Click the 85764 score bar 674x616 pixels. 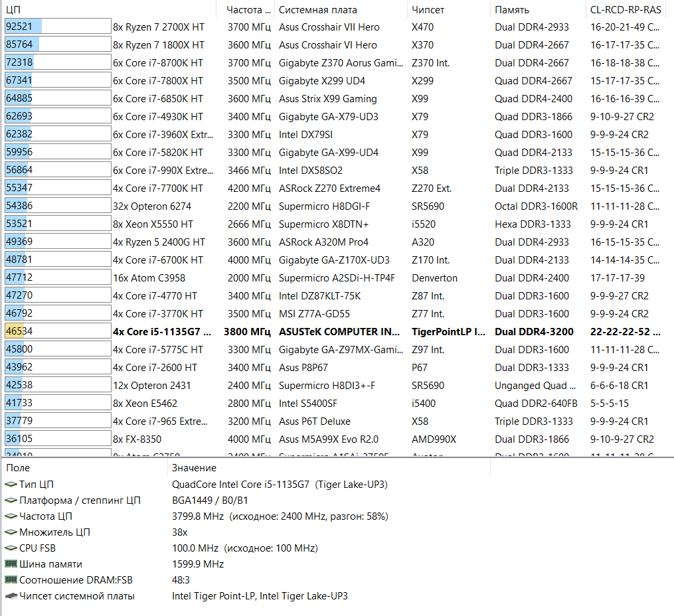coord(58,44)
